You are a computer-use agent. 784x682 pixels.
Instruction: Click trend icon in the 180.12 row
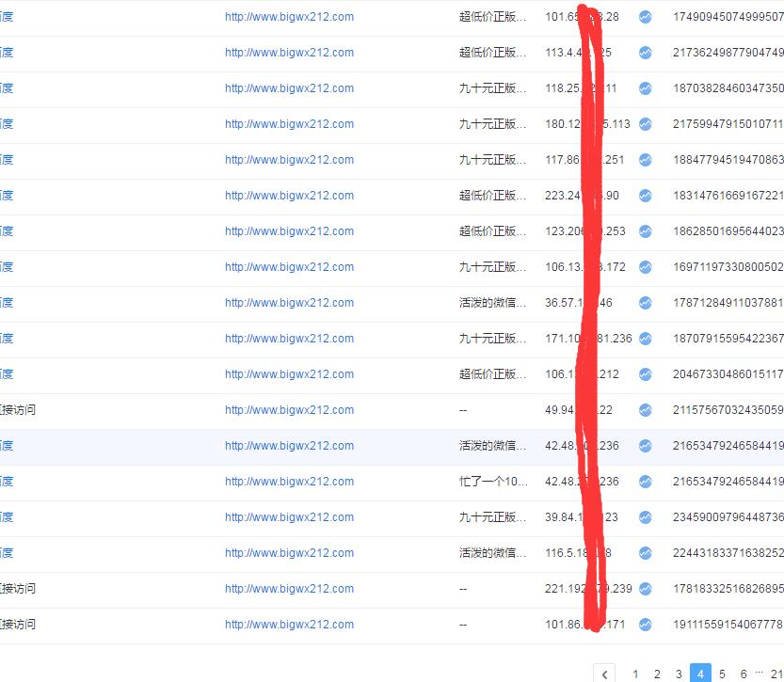pos(646,124)
